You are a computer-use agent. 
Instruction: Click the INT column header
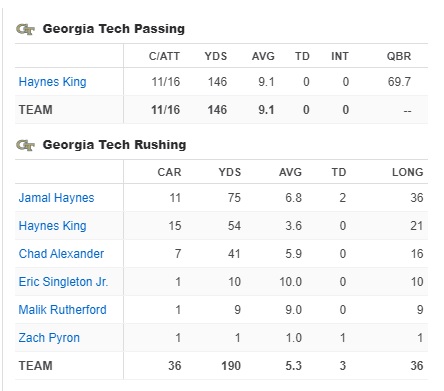point(340,56)
